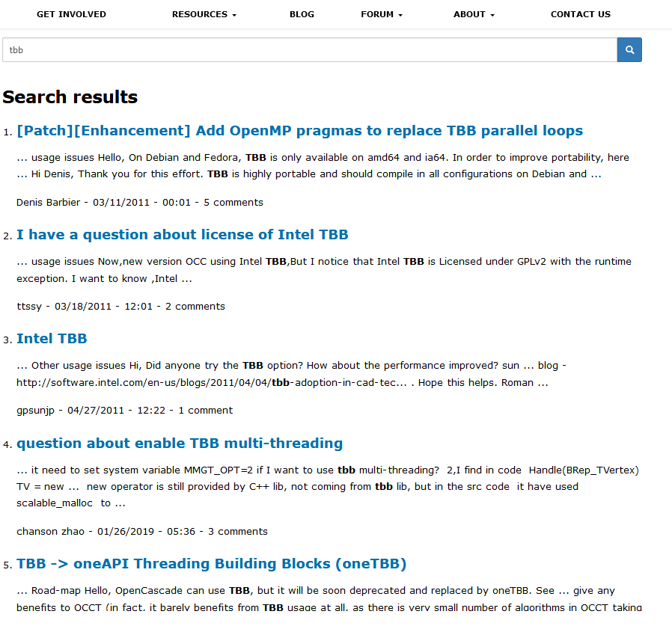Click the 5 comments text
Screen dimensions: 672x626
[233, 203]
